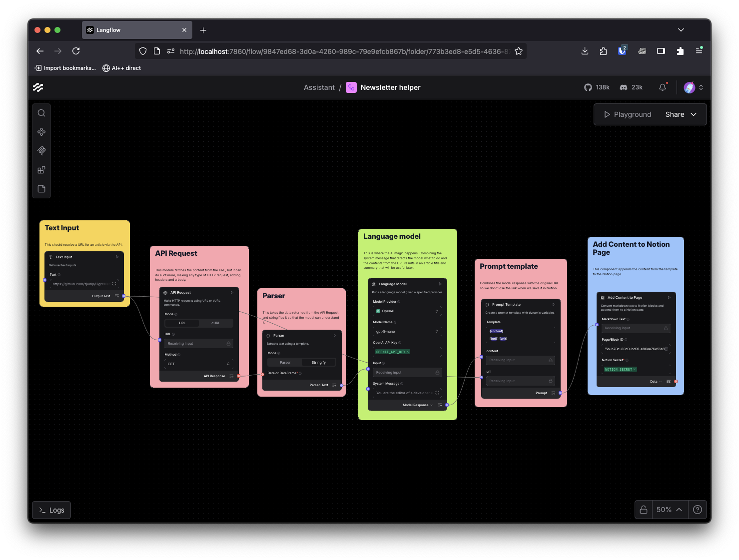Image resolution: width=739 pixels, height=560 pixels.
Task: Switch API Request mode to cURL
Action: [216, 323]
